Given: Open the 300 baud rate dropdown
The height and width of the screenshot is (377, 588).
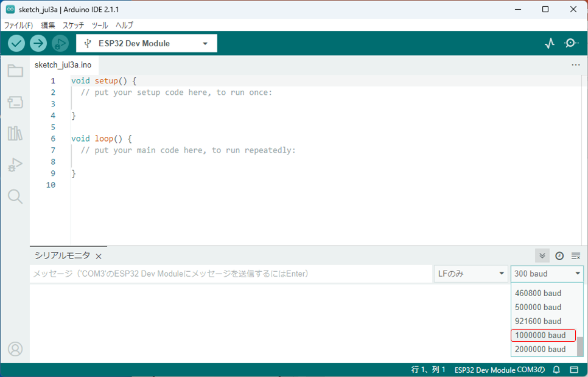Looking at the screenshot, I should (x=547, y=274).
